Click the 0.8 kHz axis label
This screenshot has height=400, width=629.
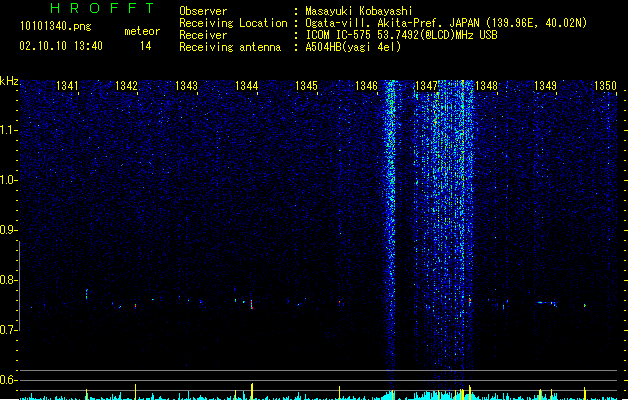coord(9,280)
